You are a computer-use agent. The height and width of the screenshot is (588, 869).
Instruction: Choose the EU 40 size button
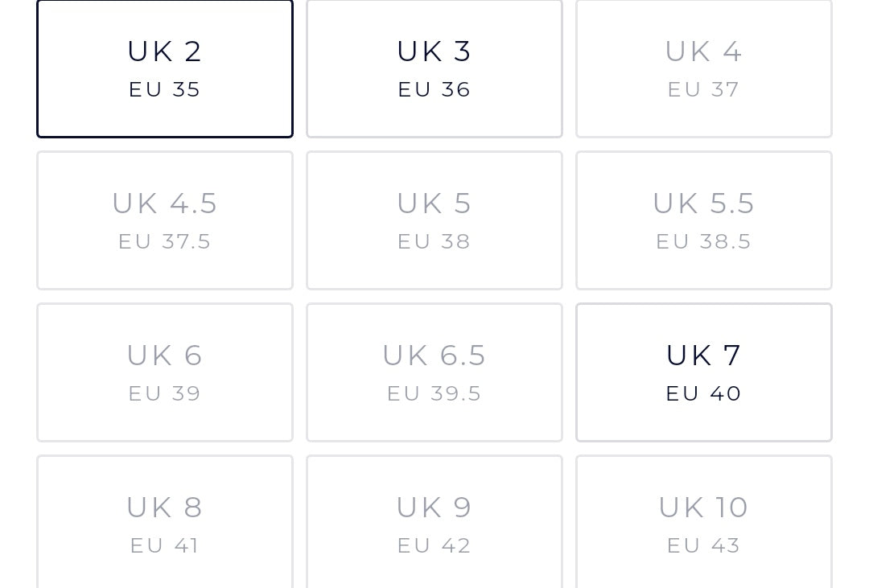click(704, 373)
